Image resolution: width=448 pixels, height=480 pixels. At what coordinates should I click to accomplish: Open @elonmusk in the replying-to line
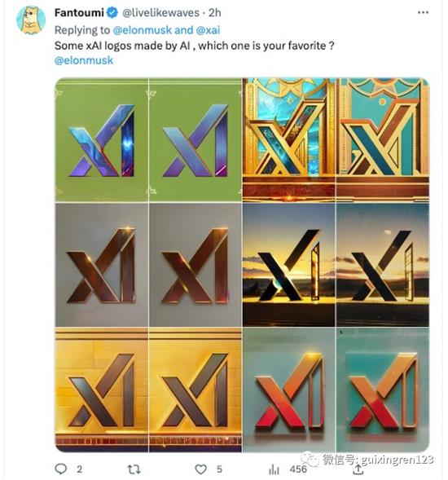point(142,30)
